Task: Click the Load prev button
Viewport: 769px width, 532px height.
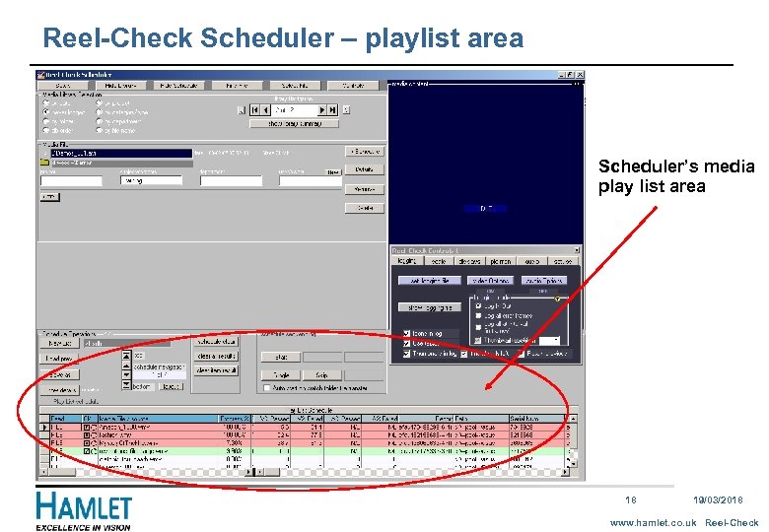Action: pos(59,359)
